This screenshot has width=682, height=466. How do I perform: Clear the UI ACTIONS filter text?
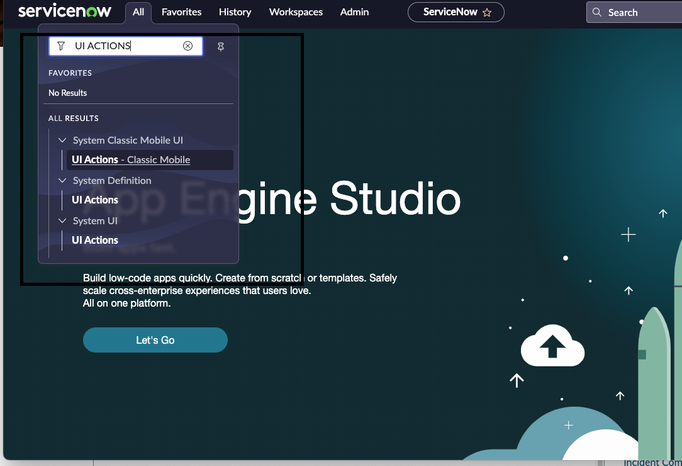pyautogui.click(x=187, y=46)
